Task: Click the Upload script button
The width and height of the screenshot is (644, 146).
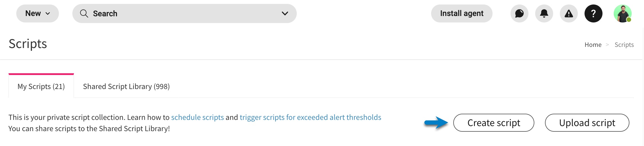Action: [587, 123]
